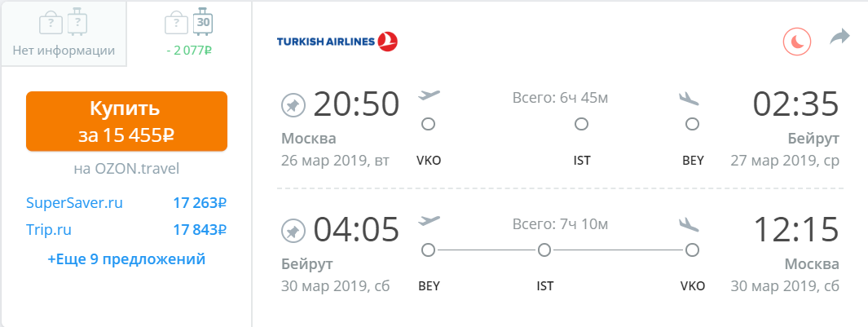Click the return takeoff plane icon
The image size is (868, 327).
(x=429, y=221)
